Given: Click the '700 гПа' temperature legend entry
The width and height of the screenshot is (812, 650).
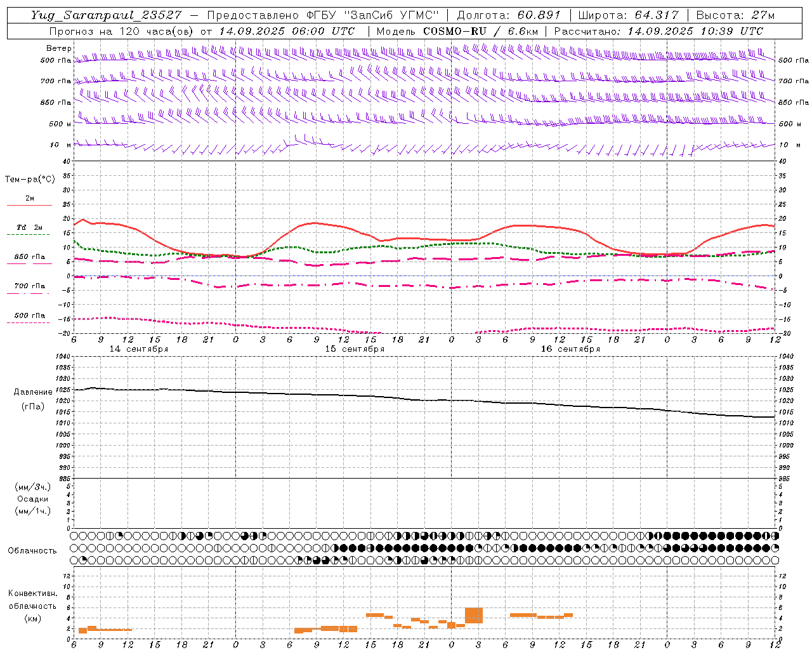Looking at the screenshot, I should [30, 286].
